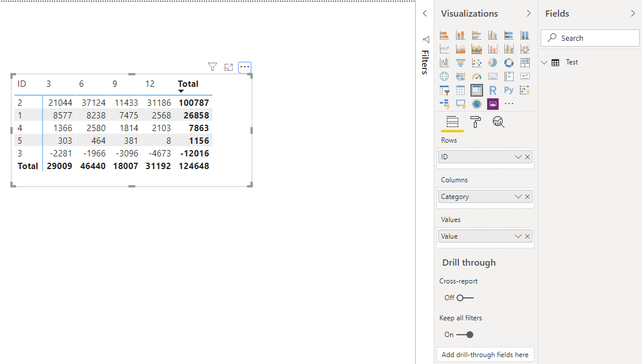The height and width of the screenshot is (364, 642).
Task: Switch visual to Table
Action: pos(460,90)
